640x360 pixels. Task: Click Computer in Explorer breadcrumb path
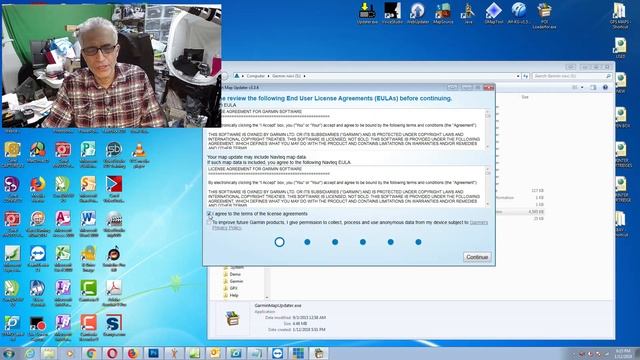click(x=256, y=76)
